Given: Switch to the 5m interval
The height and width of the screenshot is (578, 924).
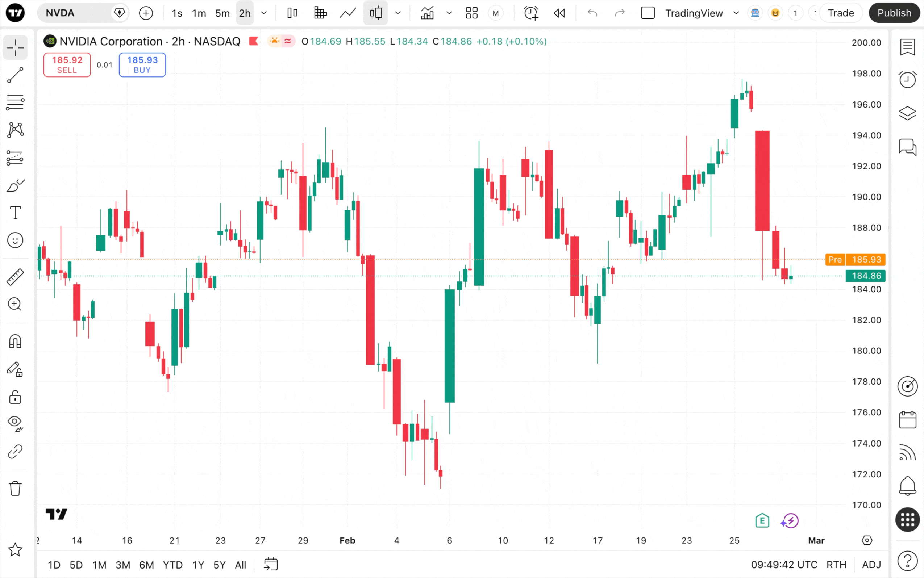Looking at the screenshot, I should click(x=222, y=13).
